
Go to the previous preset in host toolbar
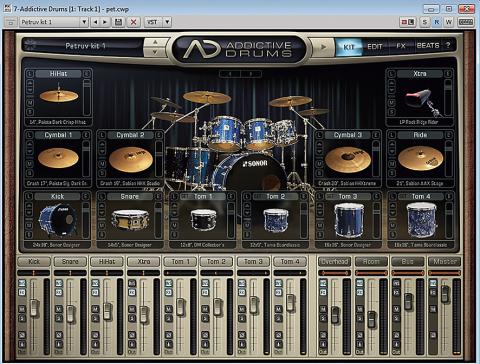[x=96, y=22]
